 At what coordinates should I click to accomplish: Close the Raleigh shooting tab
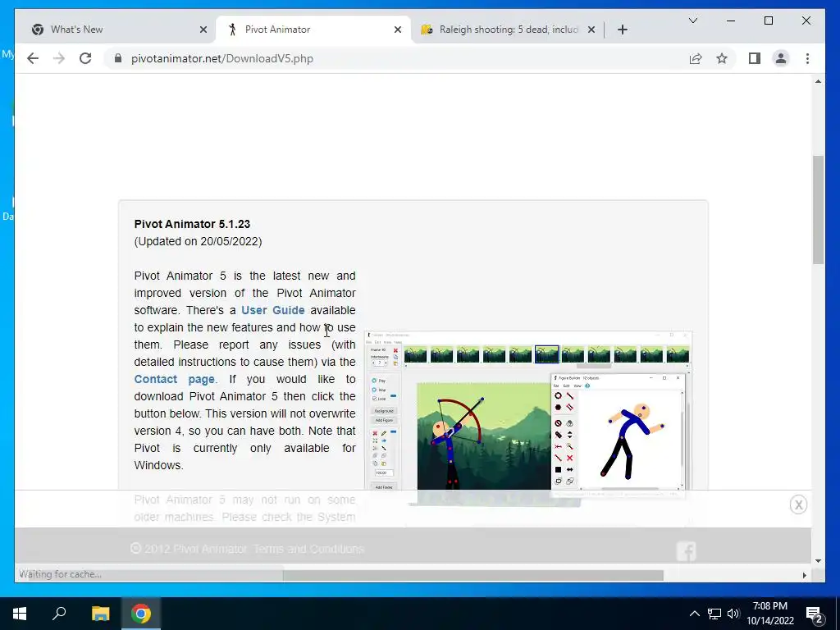[x=591, y=30]
